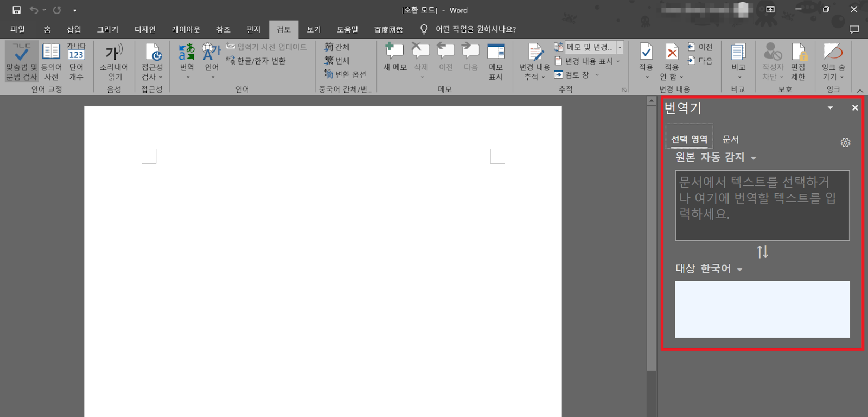This screenshot has width=868, height=417.
Task: Go to previous change (이전) in 변경 내용 group
Action: pyautogui.click(x=700, y=47)
